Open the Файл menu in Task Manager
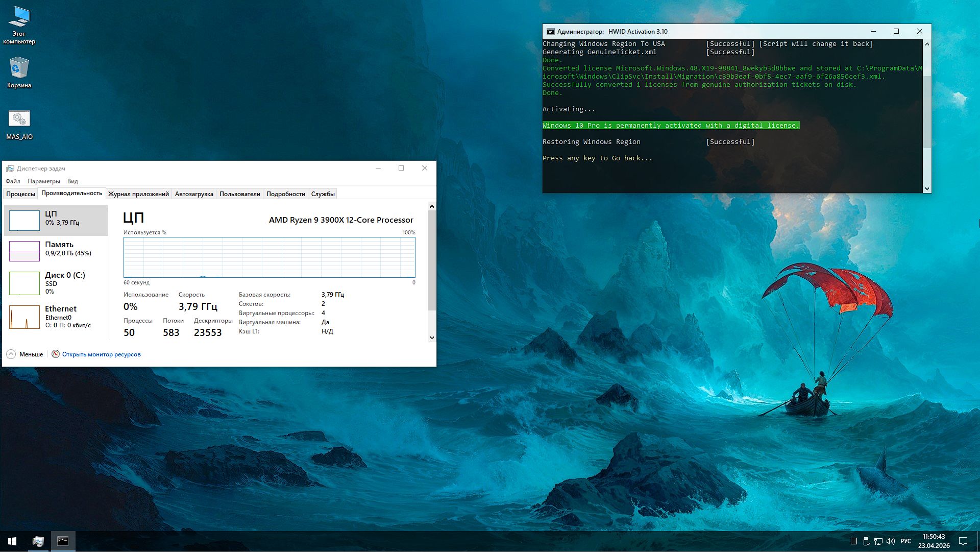The height and width of the screenshot is (552, 980). pos(13,181)
